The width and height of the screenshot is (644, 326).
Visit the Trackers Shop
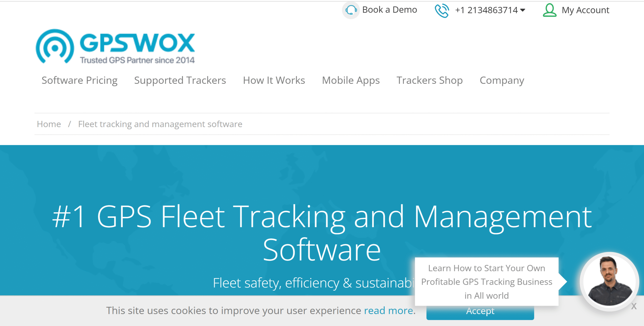[429, 80]
